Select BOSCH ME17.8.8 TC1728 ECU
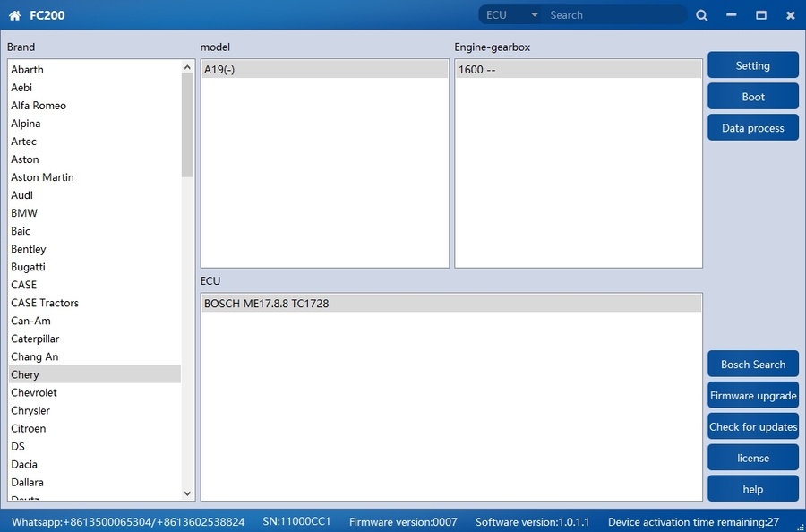Screen dimensions: 806x532 [267, 304]
